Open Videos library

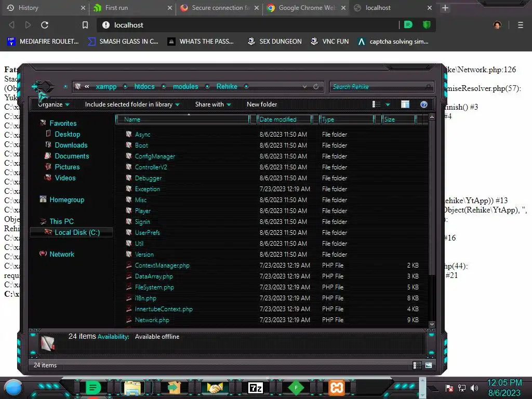pyautogui.click(x=65, y=178)
